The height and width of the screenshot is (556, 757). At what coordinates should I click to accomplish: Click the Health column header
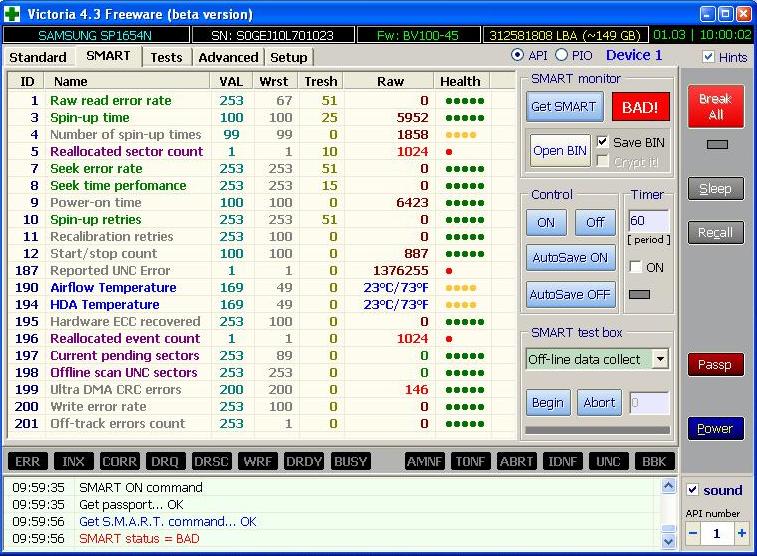(462, 81)
